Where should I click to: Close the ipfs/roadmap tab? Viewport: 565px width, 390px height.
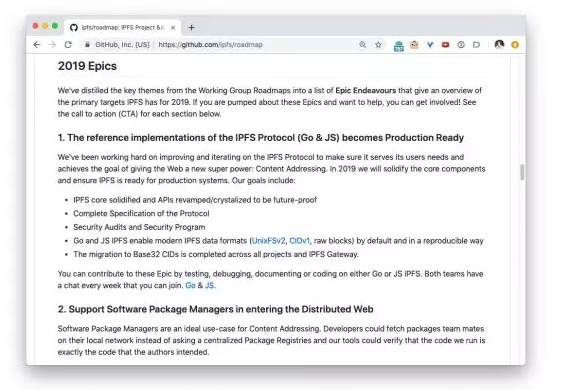click(x=173, y=27)
